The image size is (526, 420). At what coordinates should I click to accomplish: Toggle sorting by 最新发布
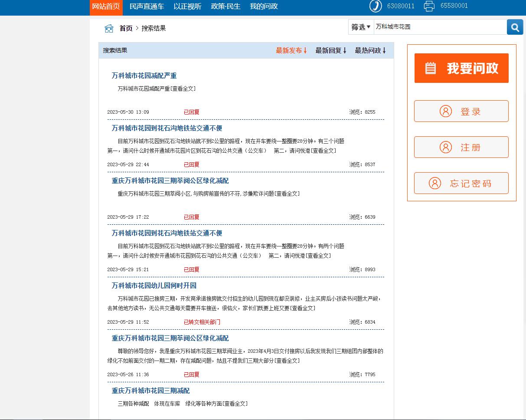point(291,50)
